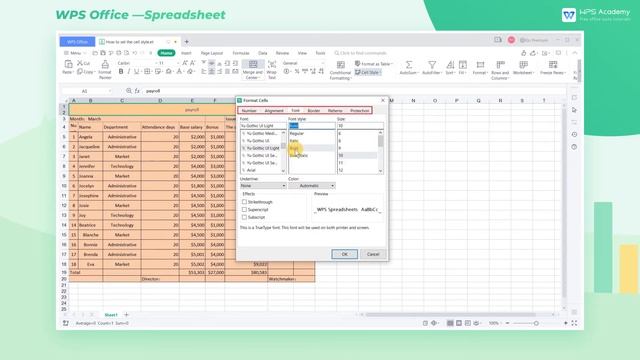
Task: Click the Sort icon
Action: [x=450, y=64]
